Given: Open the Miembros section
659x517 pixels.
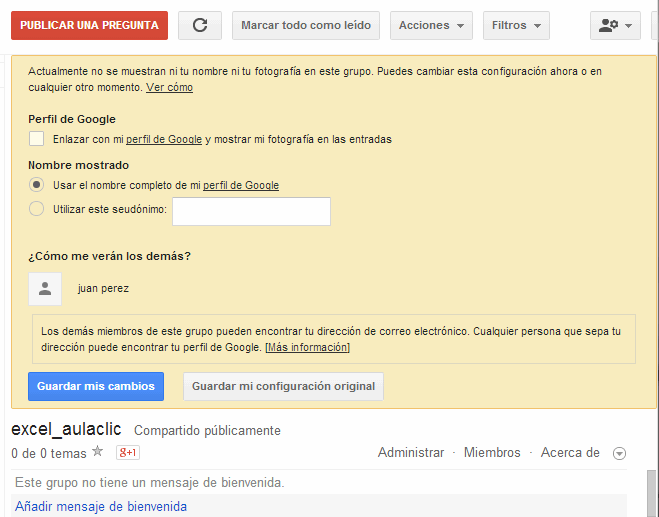Looking at the screenshot, I should [492, 453].
